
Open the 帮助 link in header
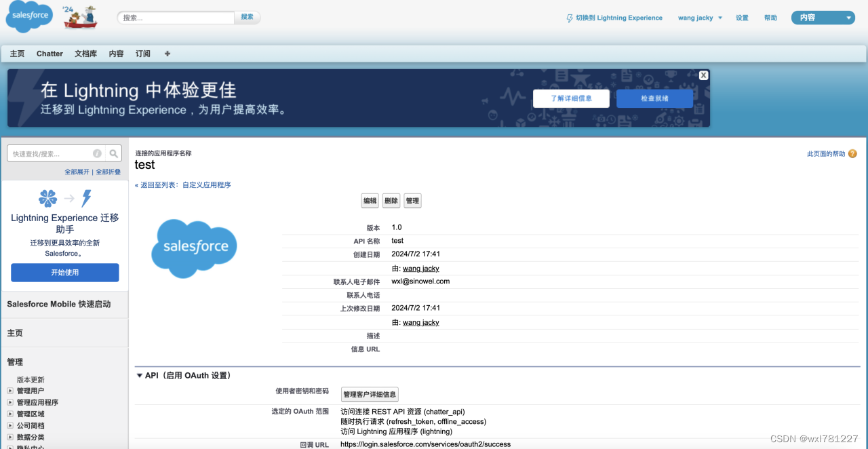(x=770, y=18)
